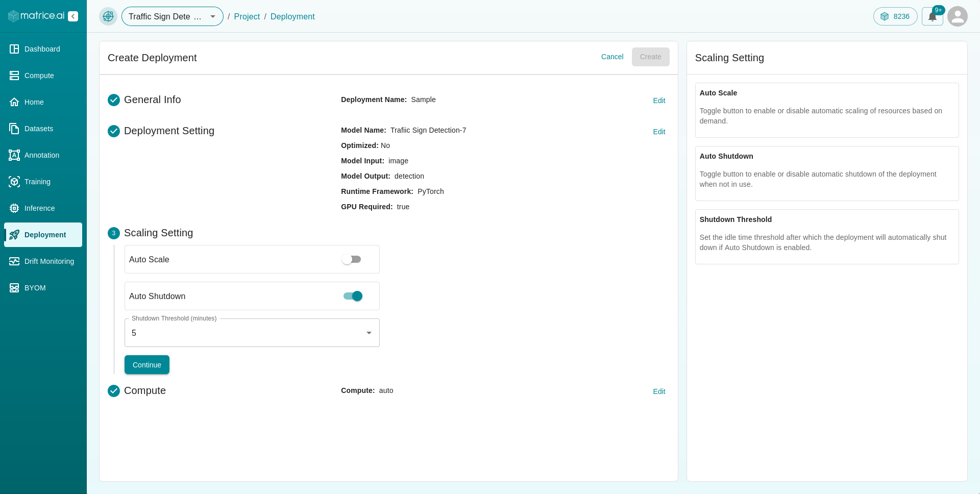Click the 8236 credits badge
This screenshot has width=980, height=494.
tap(895, 16)
